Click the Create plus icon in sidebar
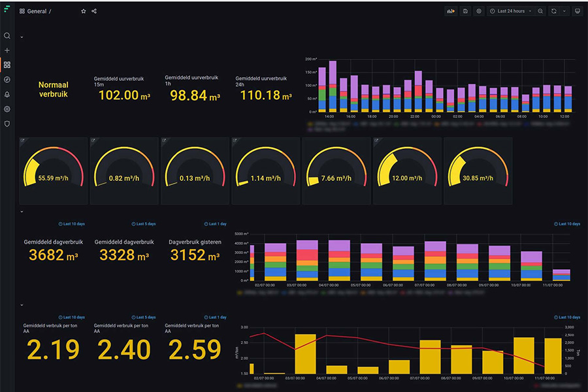This screenshot has height=392, width=588. [x=7, y=50]
